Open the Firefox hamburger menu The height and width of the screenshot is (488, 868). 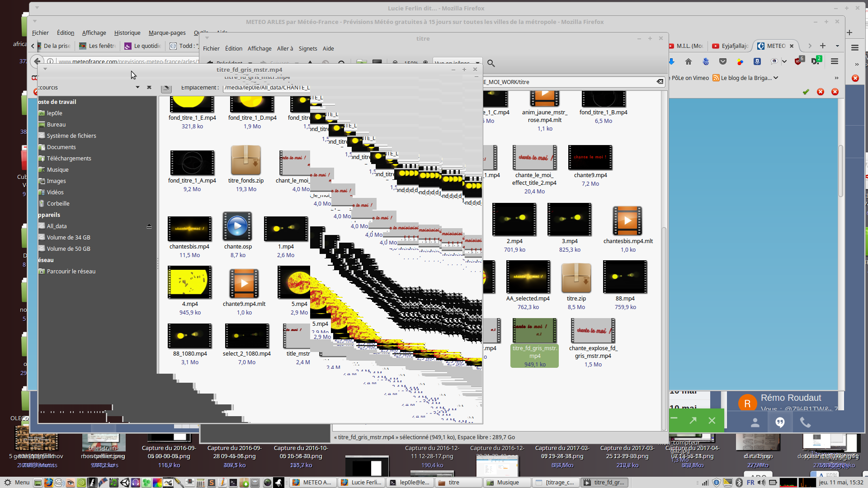(835, 61)
